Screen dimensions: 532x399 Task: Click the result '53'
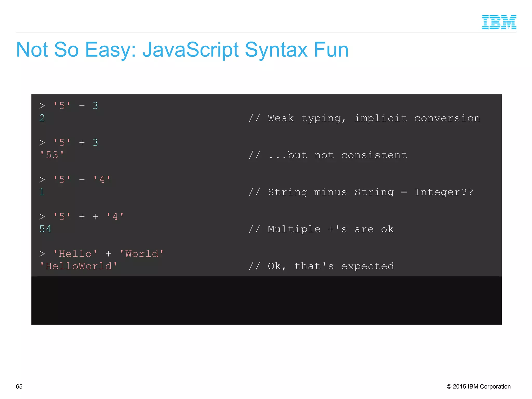coord(52,155)
